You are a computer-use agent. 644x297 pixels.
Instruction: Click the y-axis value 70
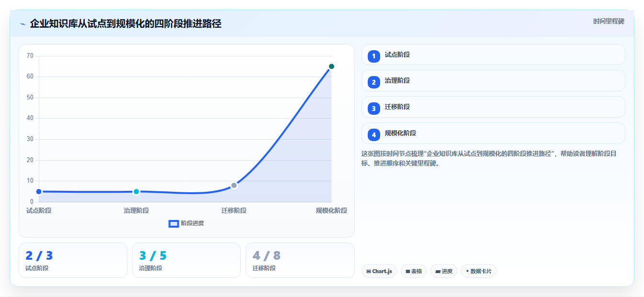coord(30,56)
